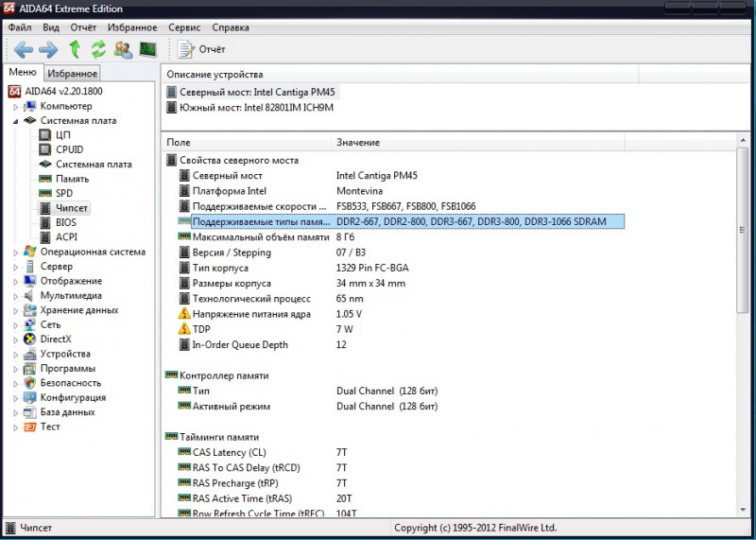Click the green up-level arrow icon
756x540 pixels.
point(75,49)
